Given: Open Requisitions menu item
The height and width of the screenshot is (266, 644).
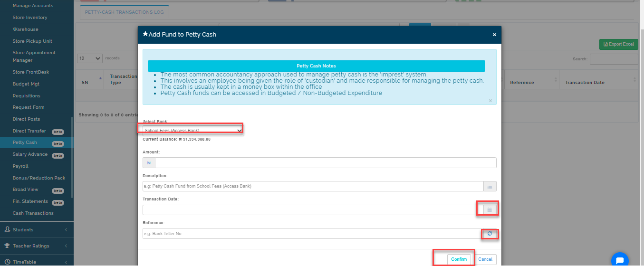Looking at the screenshot, I should click(x=26, y=96).
